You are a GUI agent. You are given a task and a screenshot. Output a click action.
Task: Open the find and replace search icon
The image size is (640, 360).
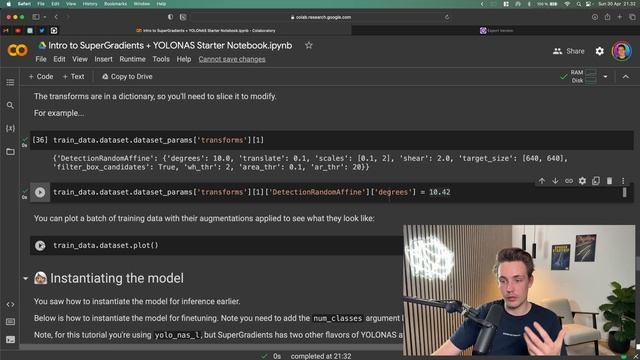10,105
